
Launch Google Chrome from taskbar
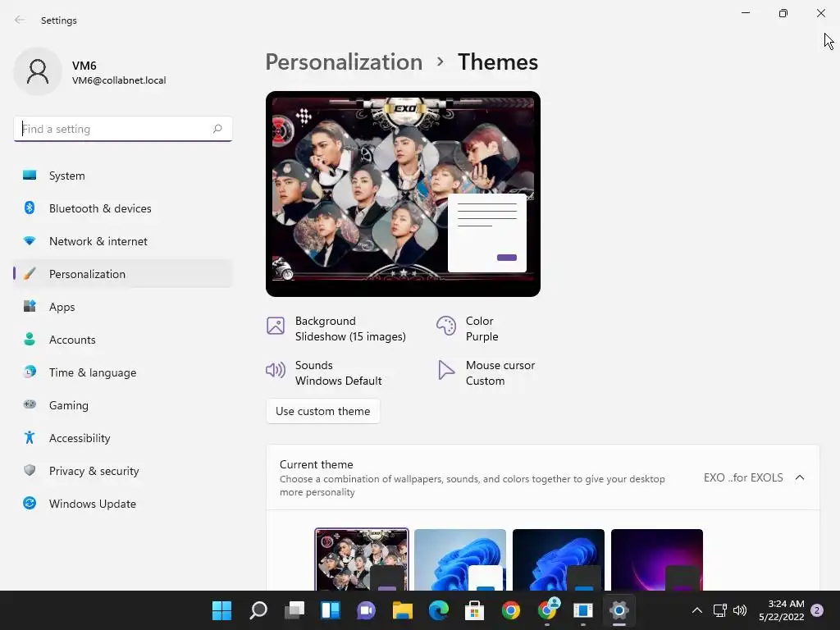(x=510, y=610)
